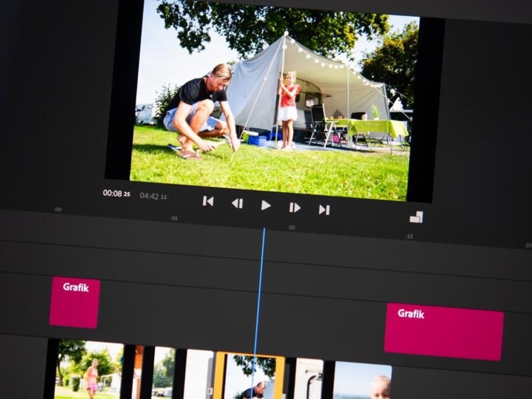
Task: Click the preview resize icon below the monitor
Action: [x=416, y=217]
